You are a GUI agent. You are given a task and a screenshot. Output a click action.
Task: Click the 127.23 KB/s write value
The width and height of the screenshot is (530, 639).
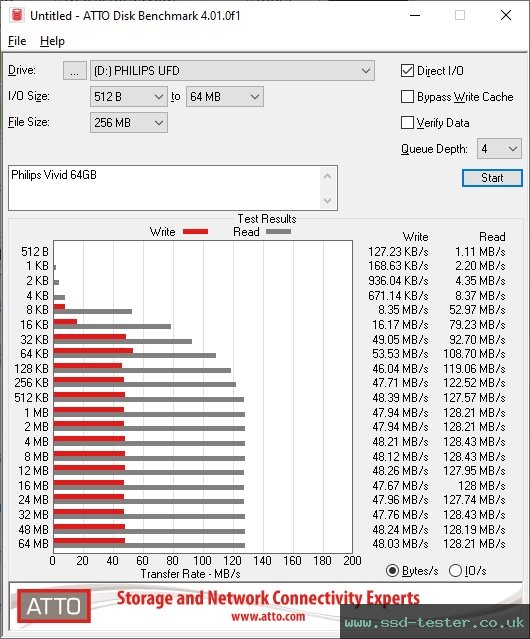(x=398, y=252)
